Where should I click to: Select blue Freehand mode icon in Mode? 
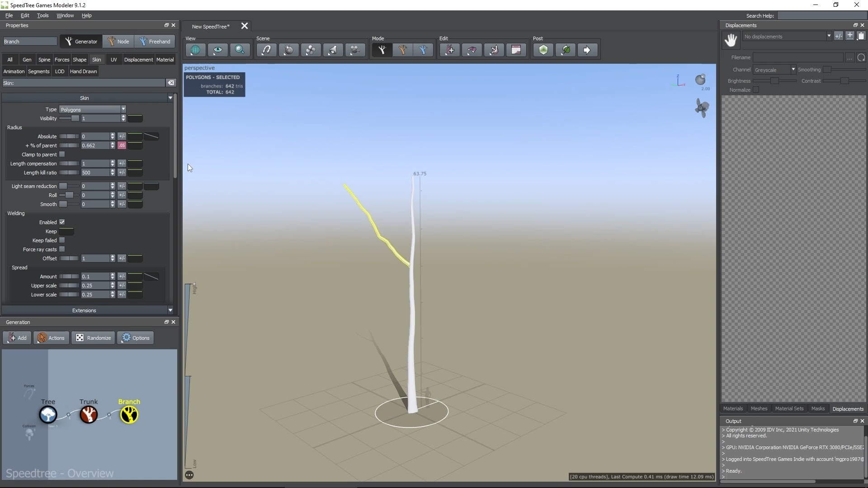pos(423,50)
